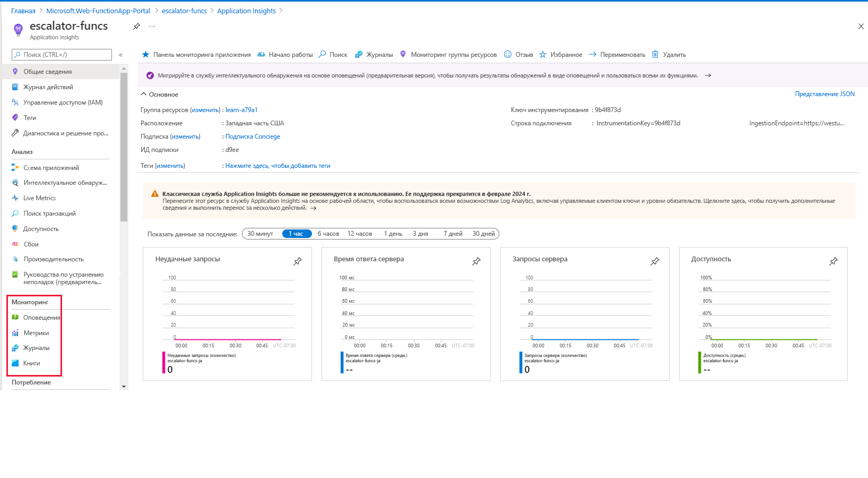
Task: Click изменить next to Теги
Action: (170, 166)
